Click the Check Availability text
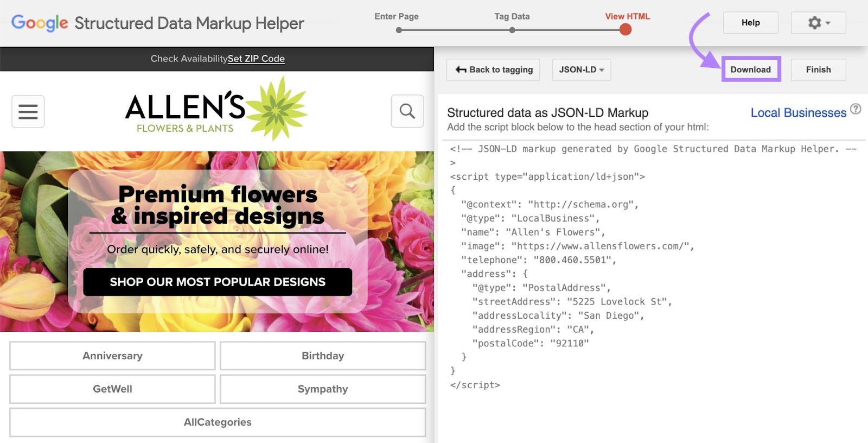Image resolution: width=868 pixels, height=443 pixels. [x=189, y=59]
